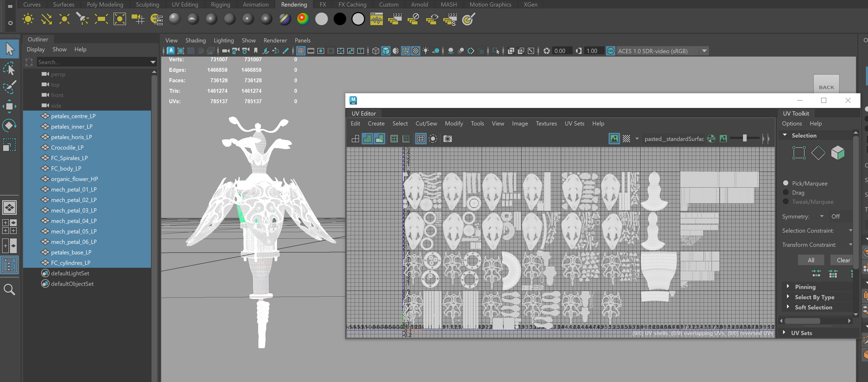
Task: Toggle wireframe on shaded button
Action: coord(406,51)
